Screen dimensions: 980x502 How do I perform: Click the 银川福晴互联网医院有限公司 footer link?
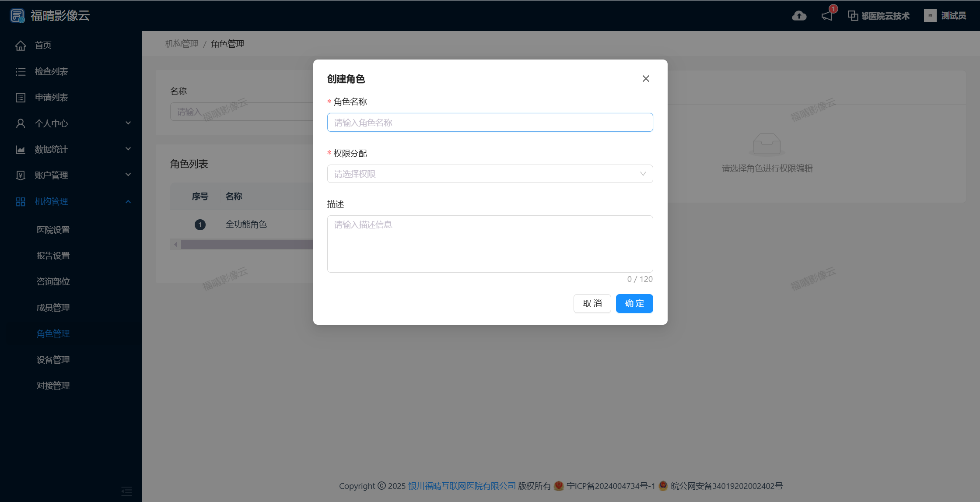point(462,486)
